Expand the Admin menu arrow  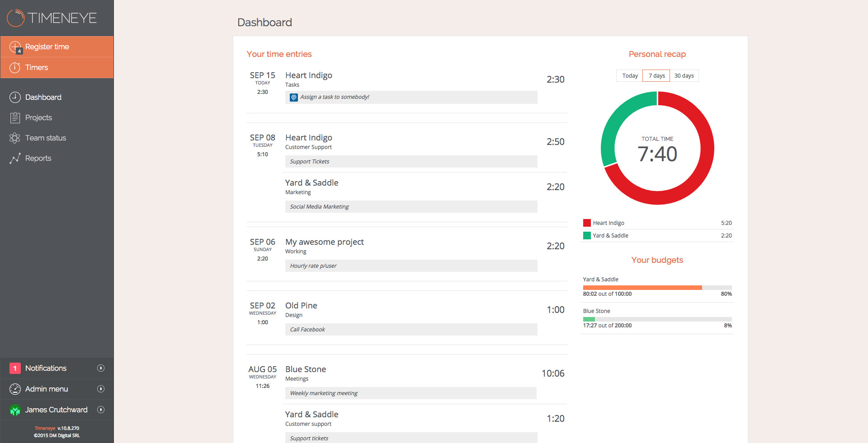click(x=101, y=389)
